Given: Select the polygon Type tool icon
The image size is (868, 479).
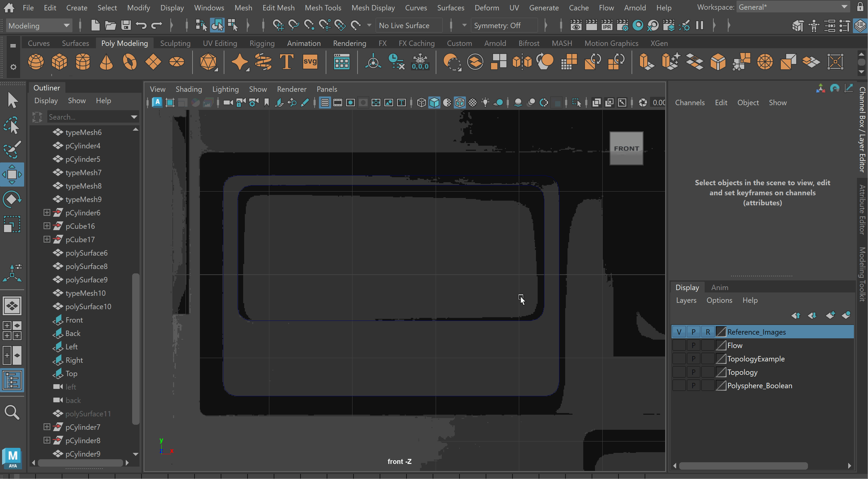Looking at the screenshot, I should pos(286,62).
